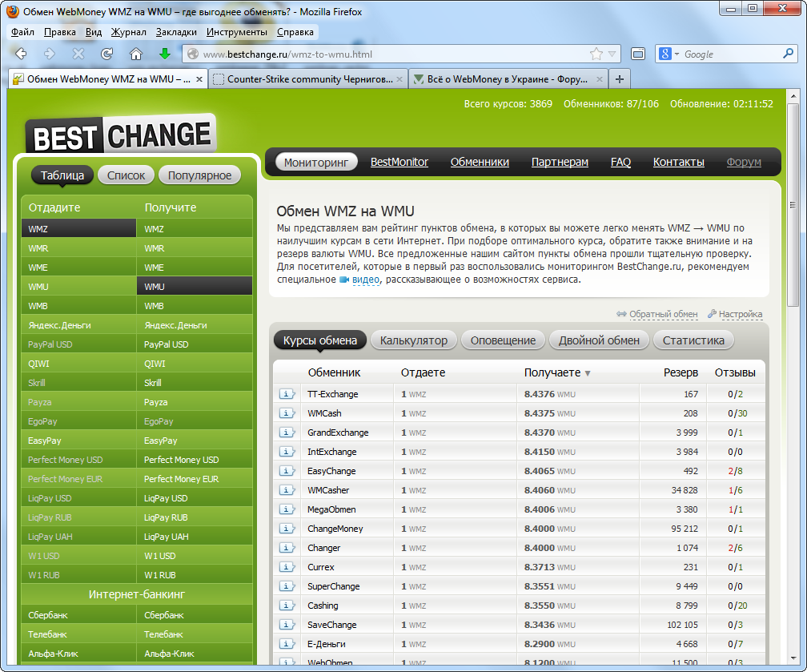Click info icon for Cashing row

287,606
